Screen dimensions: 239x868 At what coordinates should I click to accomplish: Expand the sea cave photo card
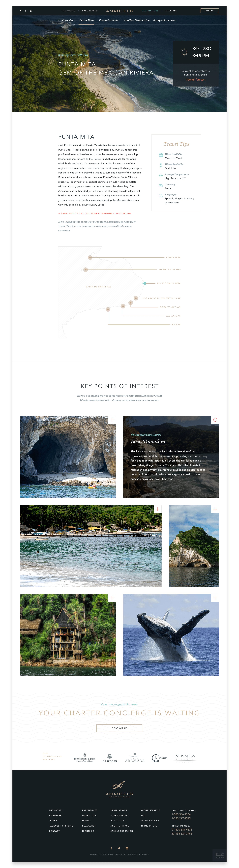[x=112, y=420]
